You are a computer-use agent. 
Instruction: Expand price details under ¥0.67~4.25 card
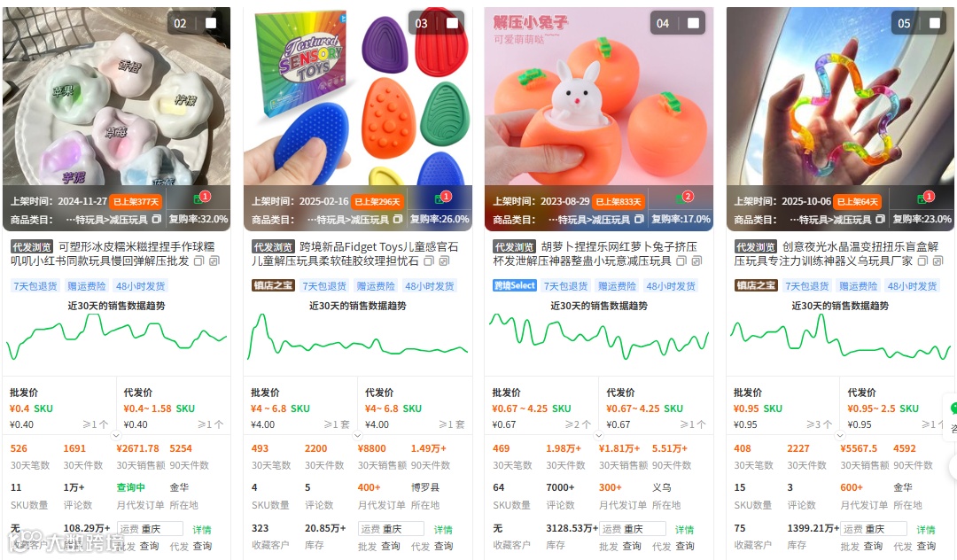(x=598, y=436)
